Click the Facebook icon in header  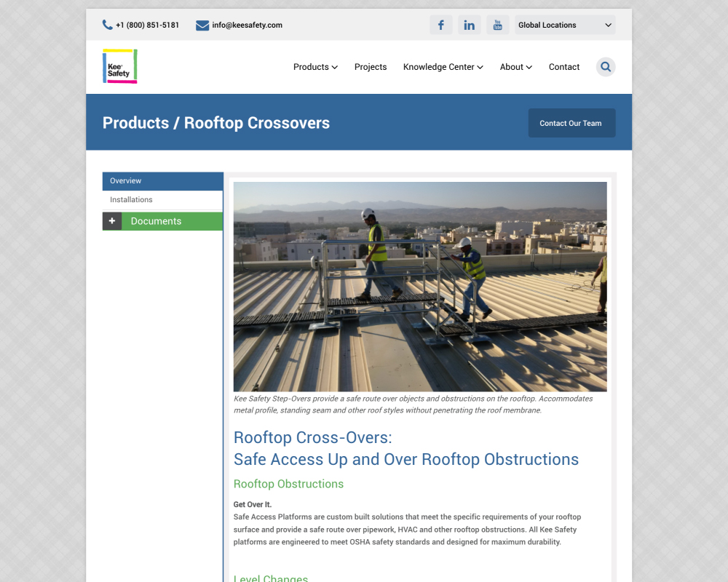(x=440, y=25)
